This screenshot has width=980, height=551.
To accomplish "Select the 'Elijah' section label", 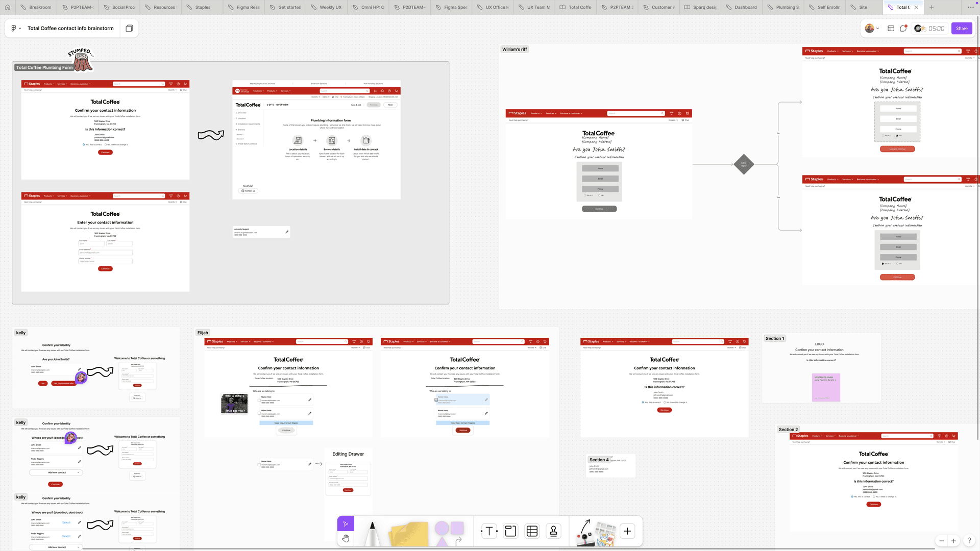I will pos(203,333).
